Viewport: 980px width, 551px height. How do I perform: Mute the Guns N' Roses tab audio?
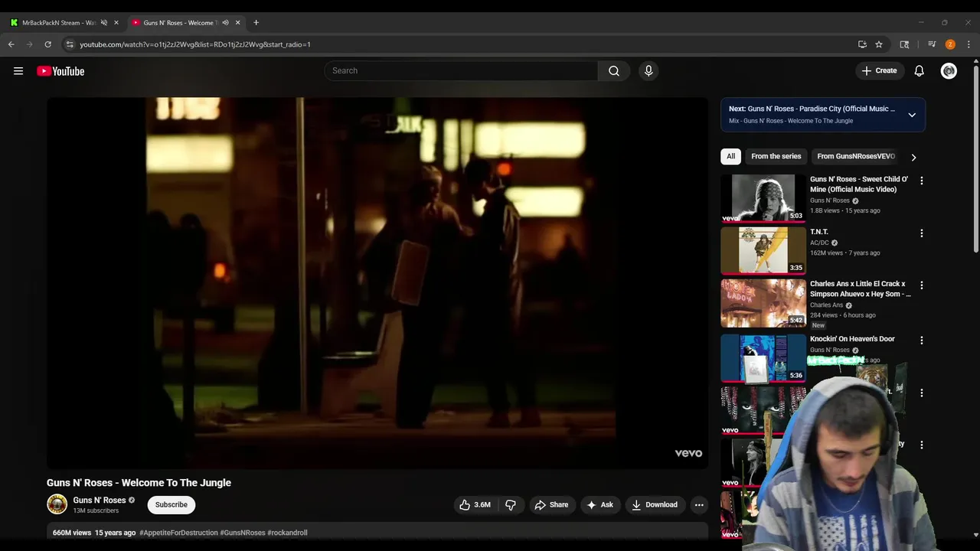[225, 22]
